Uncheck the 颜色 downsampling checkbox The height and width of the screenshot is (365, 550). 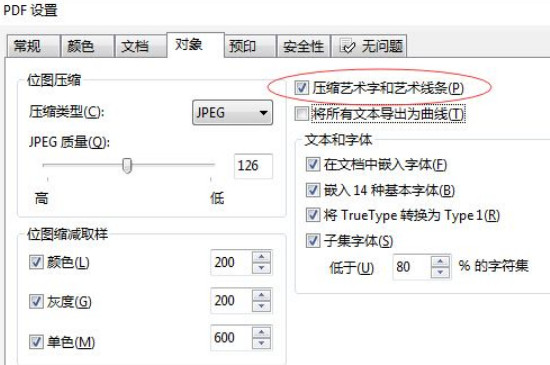click(x=36, y=262)
